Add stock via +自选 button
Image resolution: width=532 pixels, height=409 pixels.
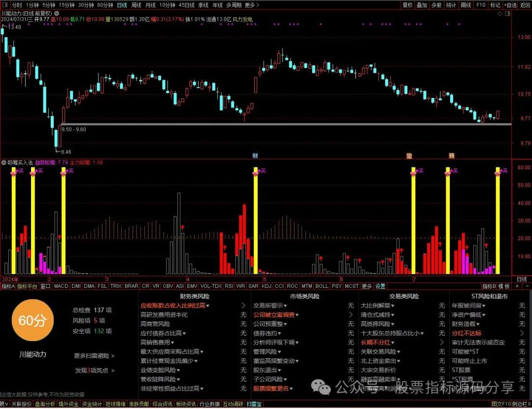tap(510, 5)
